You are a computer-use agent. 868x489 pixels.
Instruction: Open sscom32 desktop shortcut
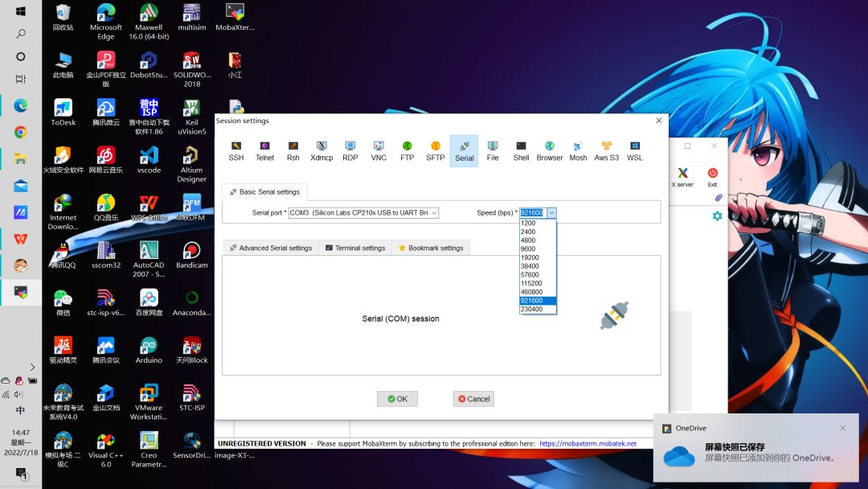106,255
